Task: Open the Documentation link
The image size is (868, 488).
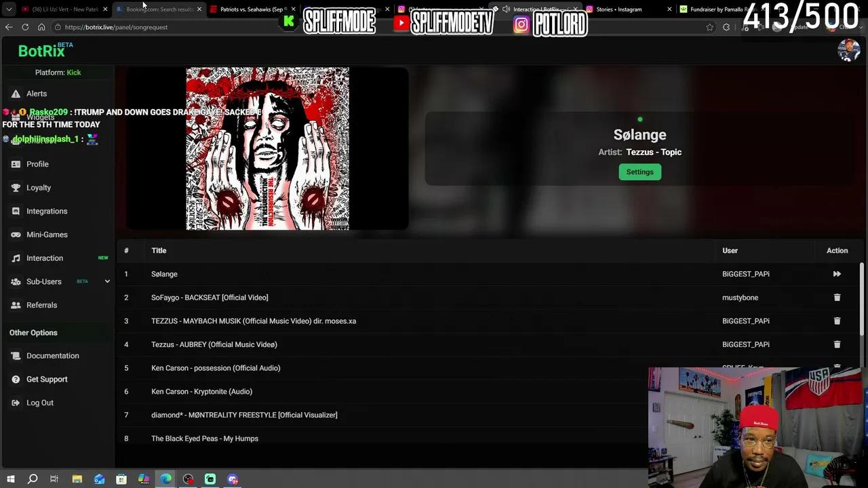Action: pyautogui.click(x=53, y=356)
